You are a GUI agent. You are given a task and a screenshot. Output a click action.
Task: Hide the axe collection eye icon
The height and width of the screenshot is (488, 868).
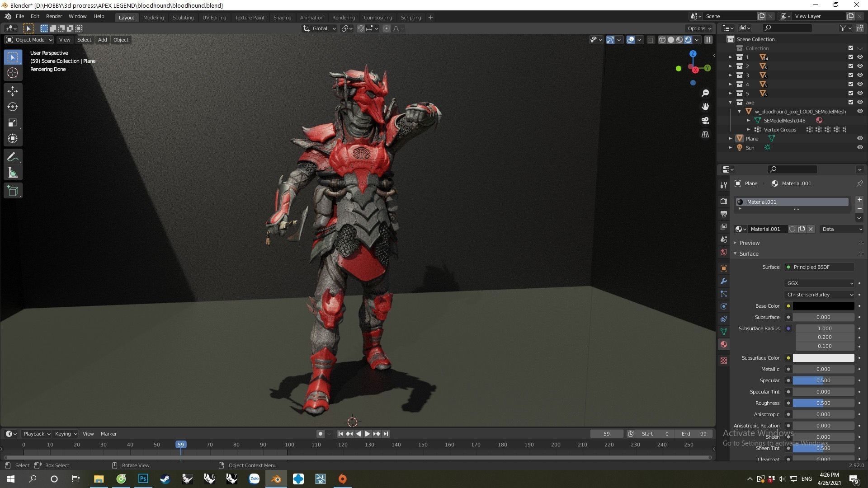point(860,103)
